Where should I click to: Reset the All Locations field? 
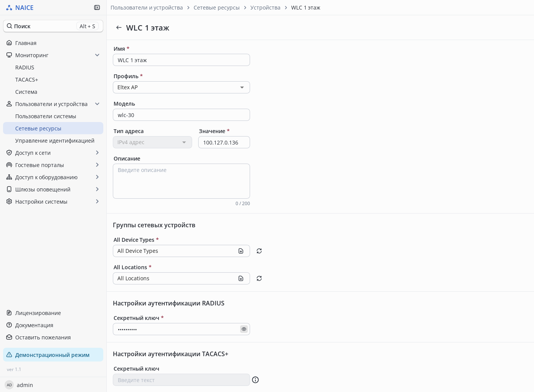click(259, 278)
